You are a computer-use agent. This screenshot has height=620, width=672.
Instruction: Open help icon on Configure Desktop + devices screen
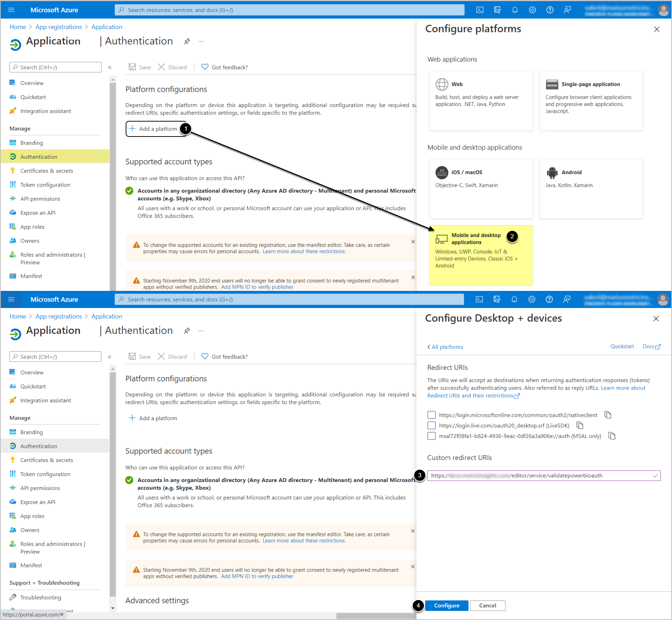pos(549,299)
